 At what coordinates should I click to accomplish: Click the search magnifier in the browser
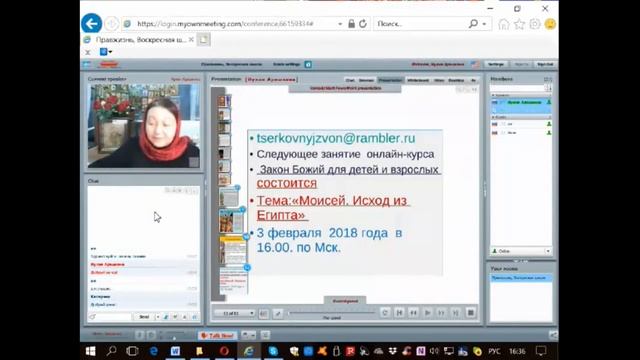[x=473, y=24]
